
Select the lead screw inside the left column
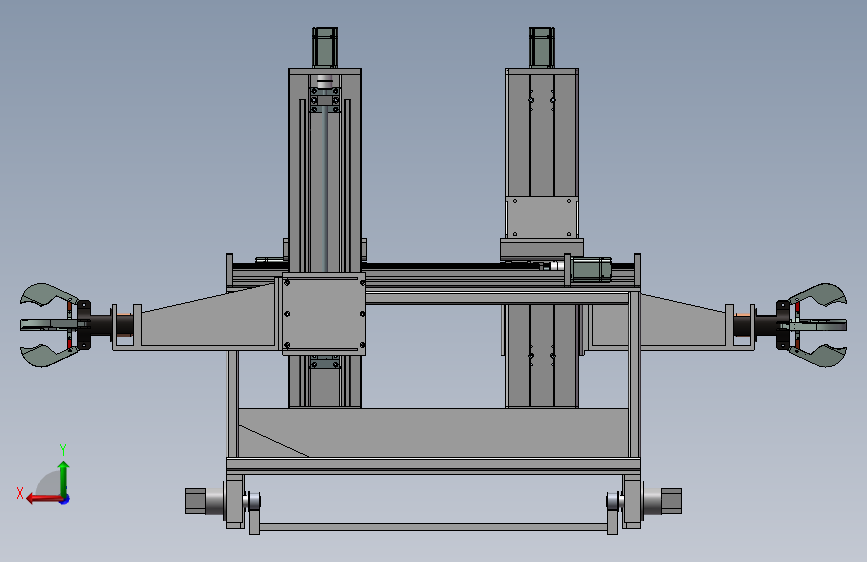tap(325, 191)
